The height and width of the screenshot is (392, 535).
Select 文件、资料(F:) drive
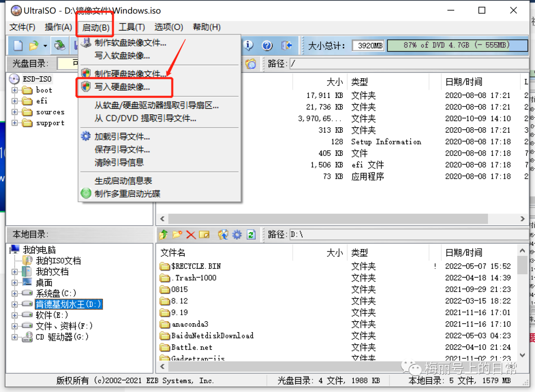(64, 326)
